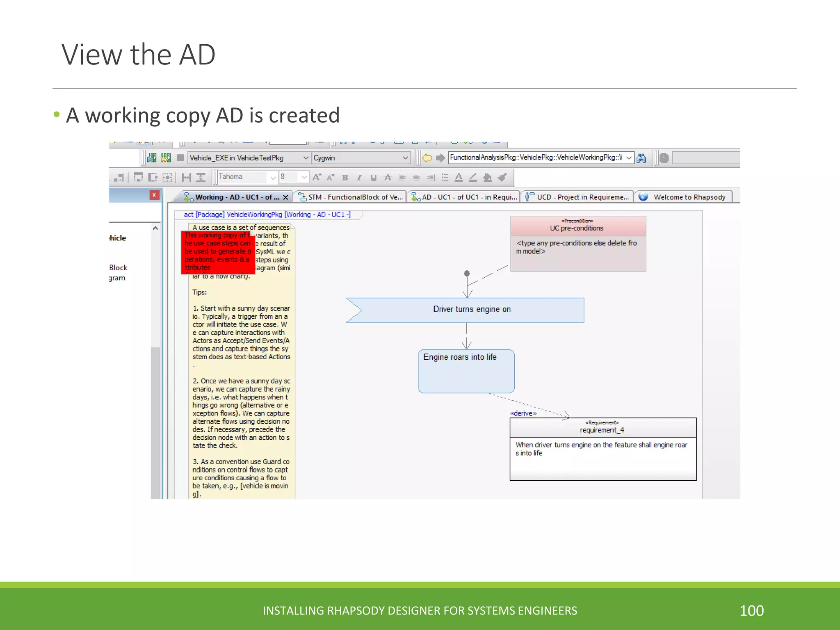The height and width of the screenshot is (630, 840).
Task: Click the red working copy note
Action: pyautogui.click(x=218, y=252)
